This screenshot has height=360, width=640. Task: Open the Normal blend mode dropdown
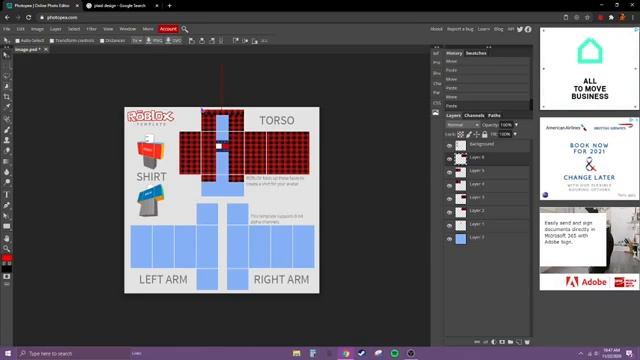click(x=462, y=125)
